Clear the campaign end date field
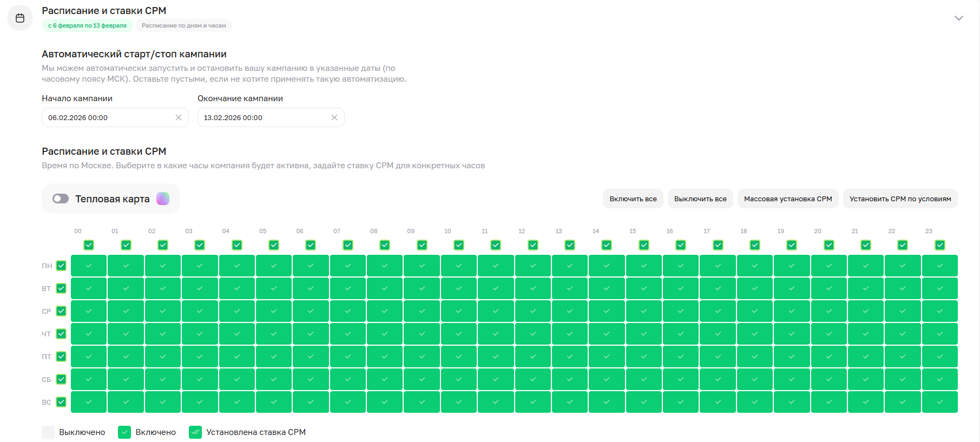The width and height of the screenshot is (980, 442). click(x=334, y=117)
